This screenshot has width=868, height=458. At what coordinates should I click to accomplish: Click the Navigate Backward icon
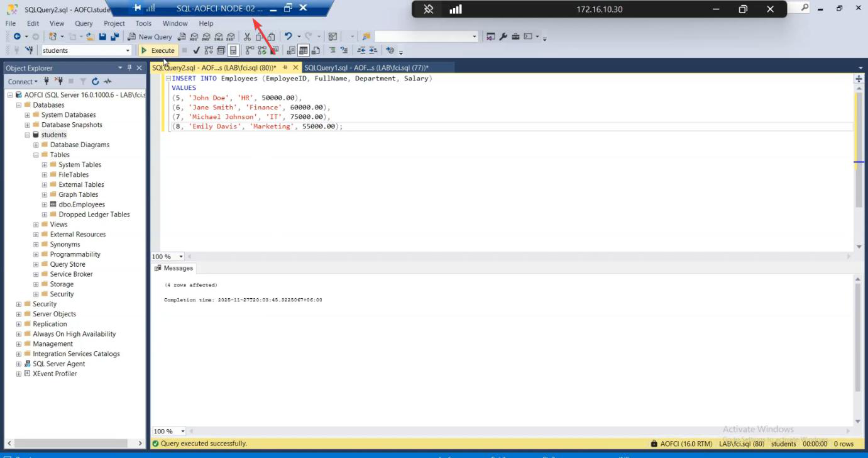point(17,36)
